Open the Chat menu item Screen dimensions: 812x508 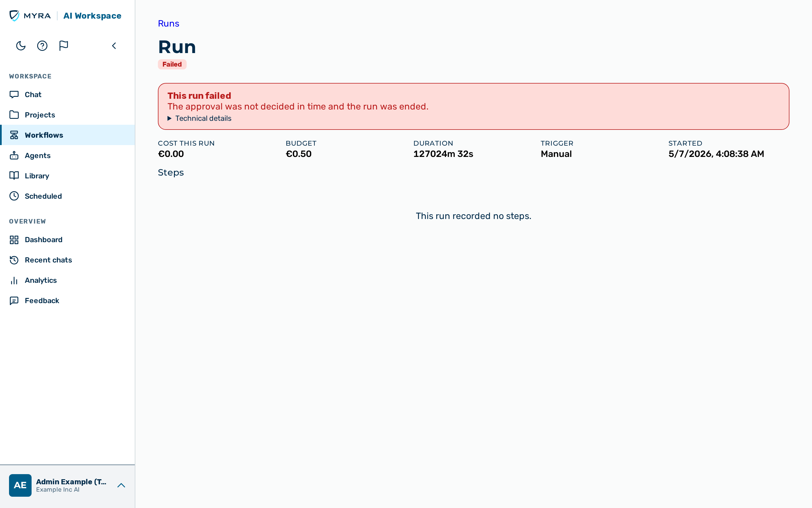(68, 95)
